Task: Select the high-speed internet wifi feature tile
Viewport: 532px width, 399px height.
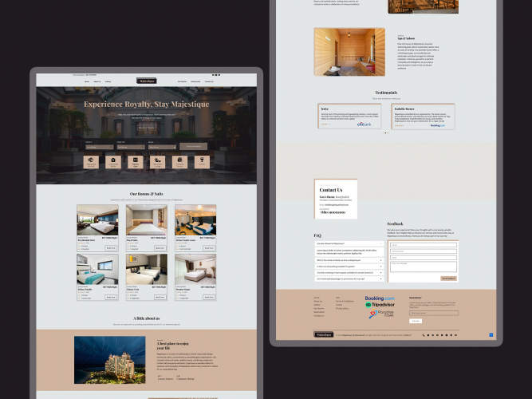Action: [x=91, y=162]
